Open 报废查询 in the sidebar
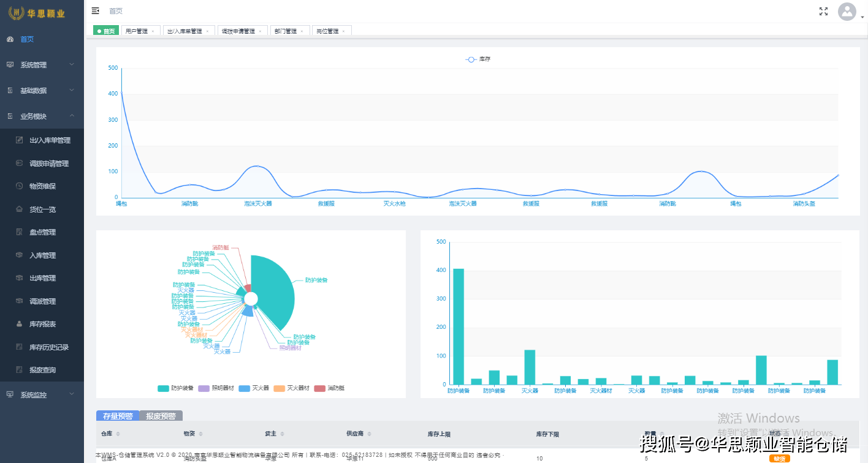 [x=42, y=370]
